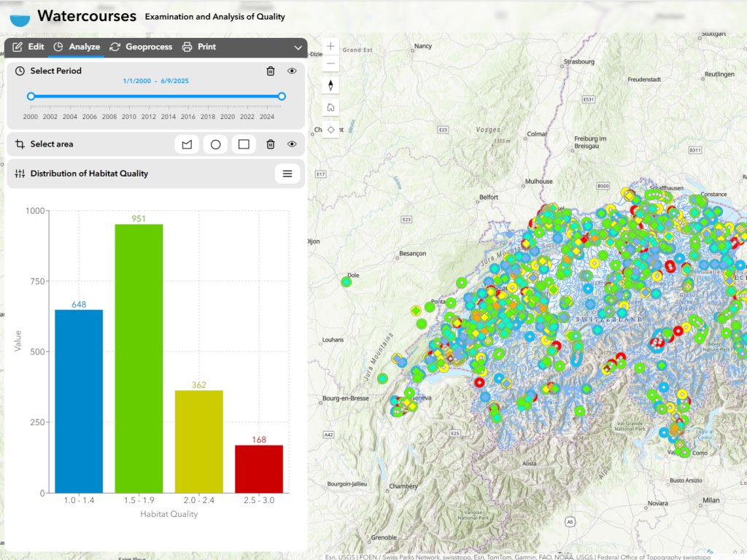Click the blue 1.0 - 1.4 bar
Viewport: 747px width, 560px height.
point(79,402)
